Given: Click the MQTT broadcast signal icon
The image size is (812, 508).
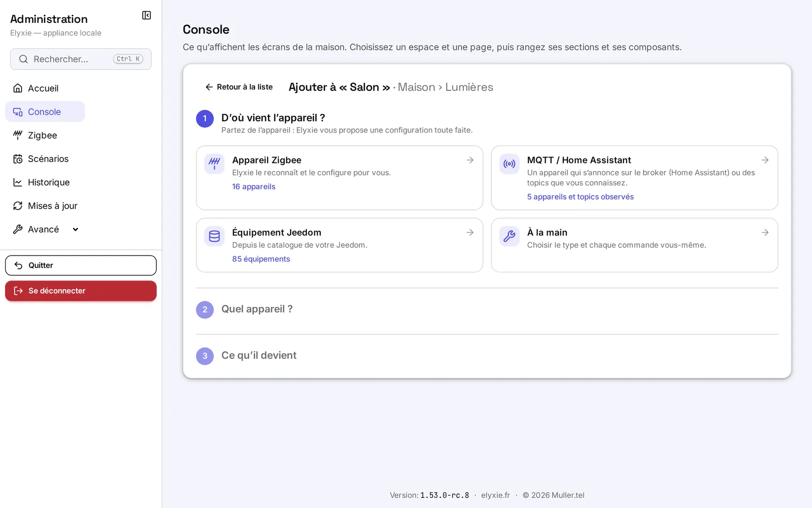Looking at the screenshot, I should click(509, 164).
